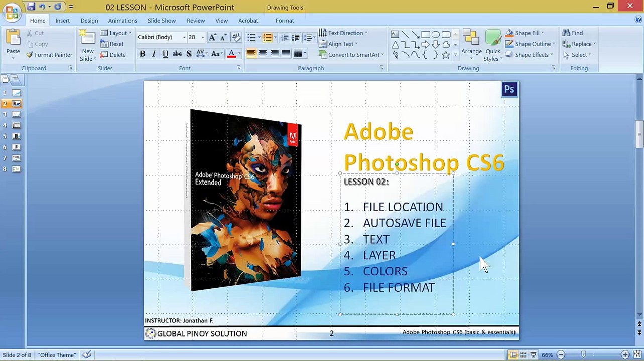Open the Animations tab
This screenshot has height=361, width=644.
click(x=122, y=21)
